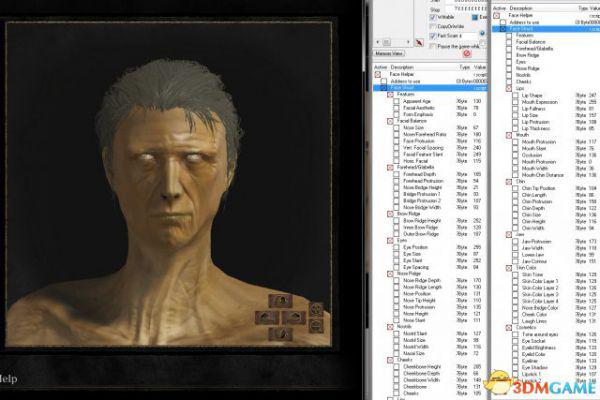Collapse the Cosmetics group
600x400 pixels.
pyautogui.click(x=509, y=328)
